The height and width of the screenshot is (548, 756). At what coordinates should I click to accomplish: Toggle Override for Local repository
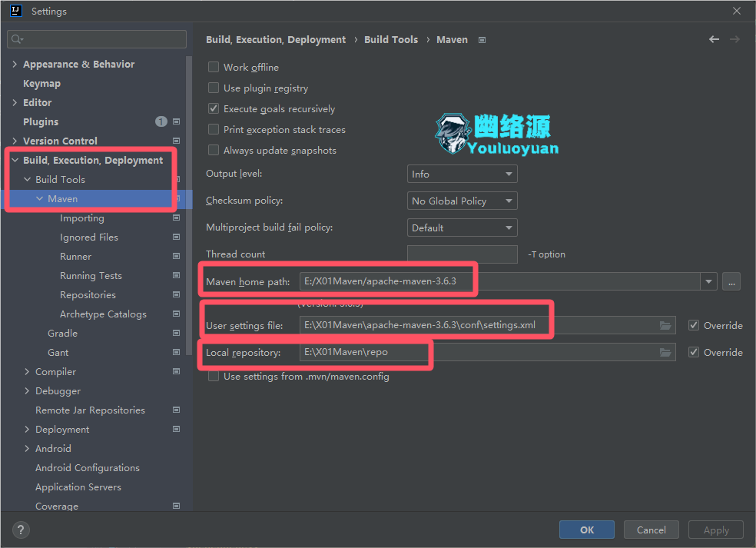coord(693,353)
